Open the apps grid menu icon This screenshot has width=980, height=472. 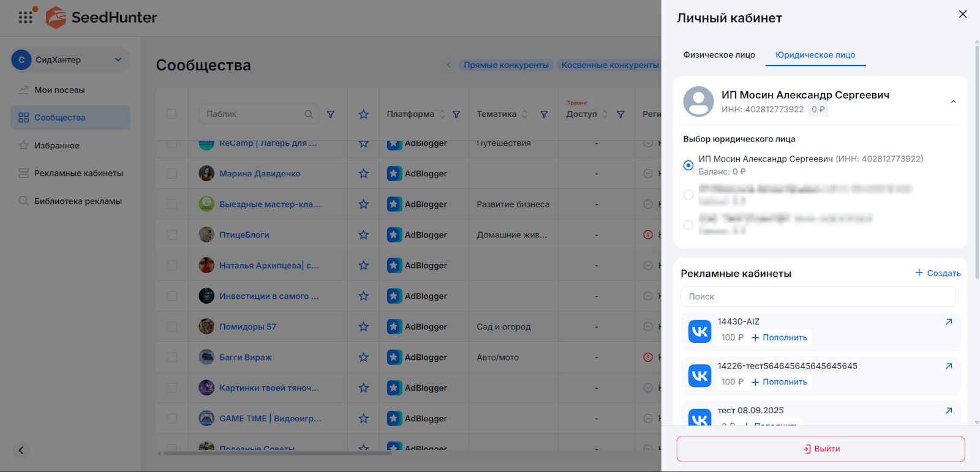pyautogui.click(x=25, y=17)
